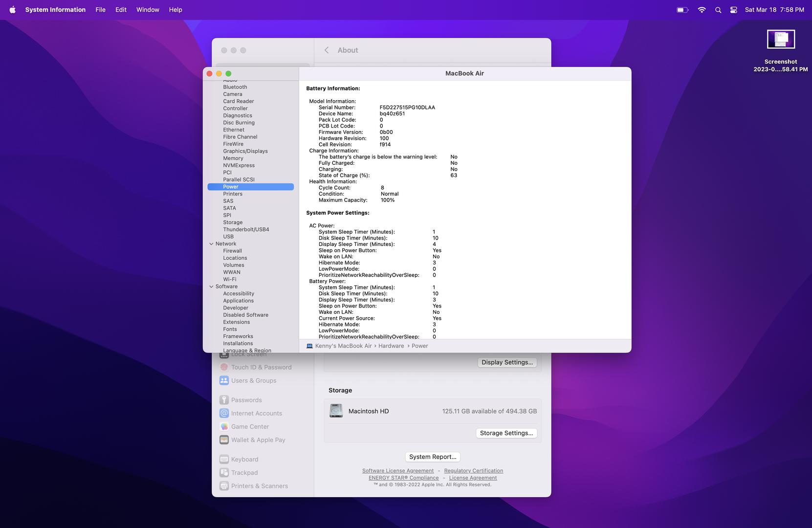Select Thunderbolt/USB4 in the sidebar
The width and height of the screenshot is (812, 528).
[246, 230]
